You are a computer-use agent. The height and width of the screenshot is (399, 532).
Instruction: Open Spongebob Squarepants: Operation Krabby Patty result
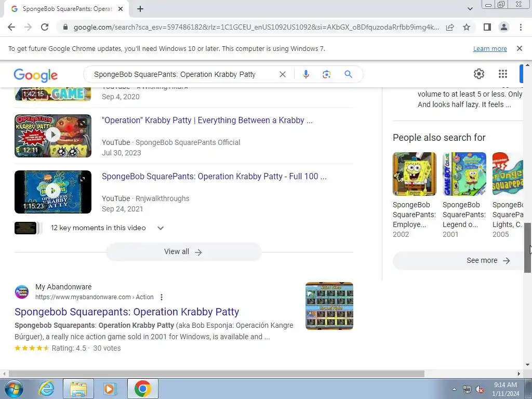click(x=127, y=312)
